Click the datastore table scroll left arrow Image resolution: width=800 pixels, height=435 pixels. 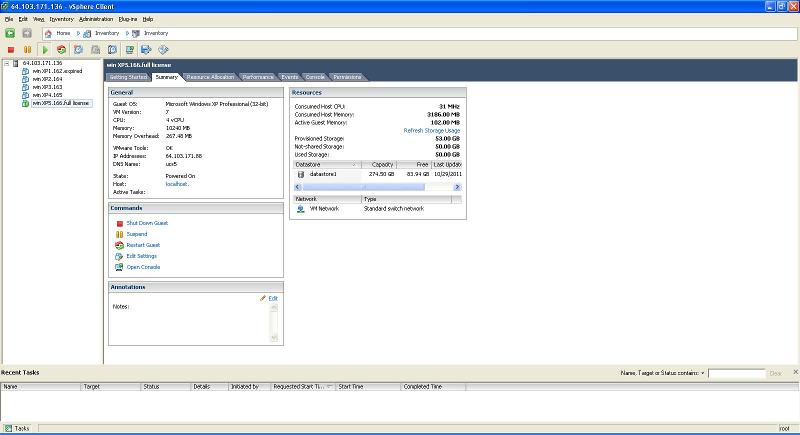point(298,187)
